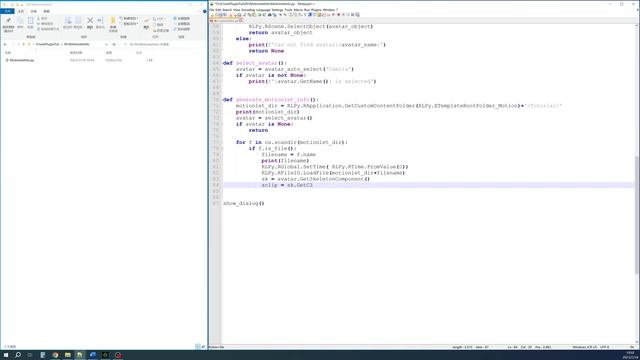
Task: Click the Explorer Copy ribbon icon
Action: coord(20,23)
